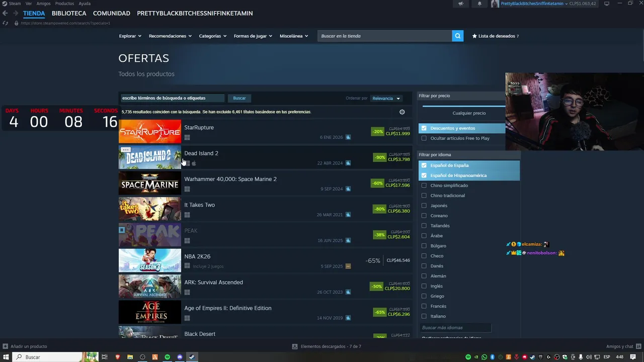Uncheck Español de Hispanoamérica language filter
This screenshot has width=644, height=362.
coord(424,175)
